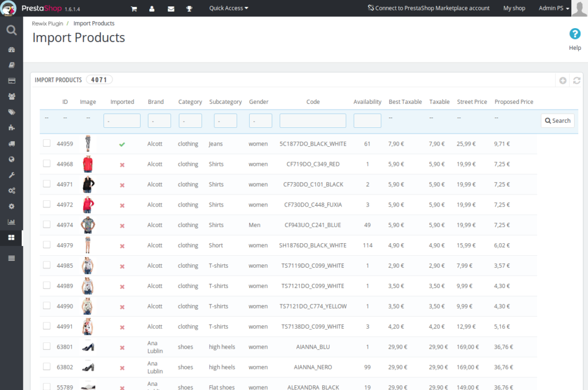Open the Rewix Plugin grid sidebar icon
The height and width of the screenshot is (390, 588).
point(11,237)
